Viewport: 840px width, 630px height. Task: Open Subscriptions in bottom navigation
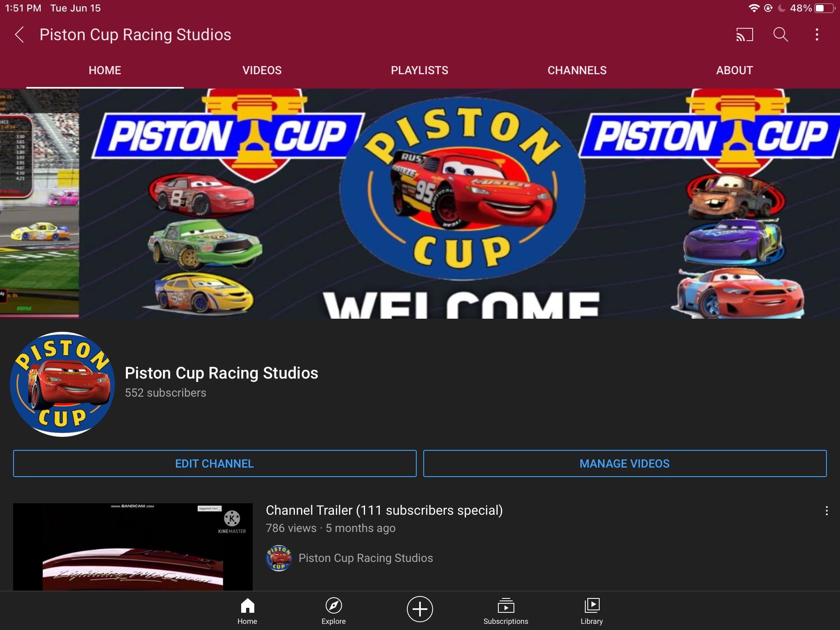pyautogui.click(x=506, y=611)
